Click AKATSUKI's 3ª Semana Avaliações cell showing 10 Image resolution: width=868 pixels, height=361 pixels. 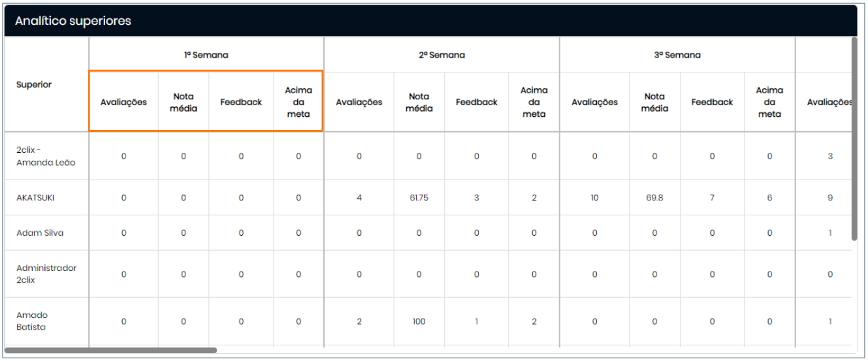[x=594, y=198]
